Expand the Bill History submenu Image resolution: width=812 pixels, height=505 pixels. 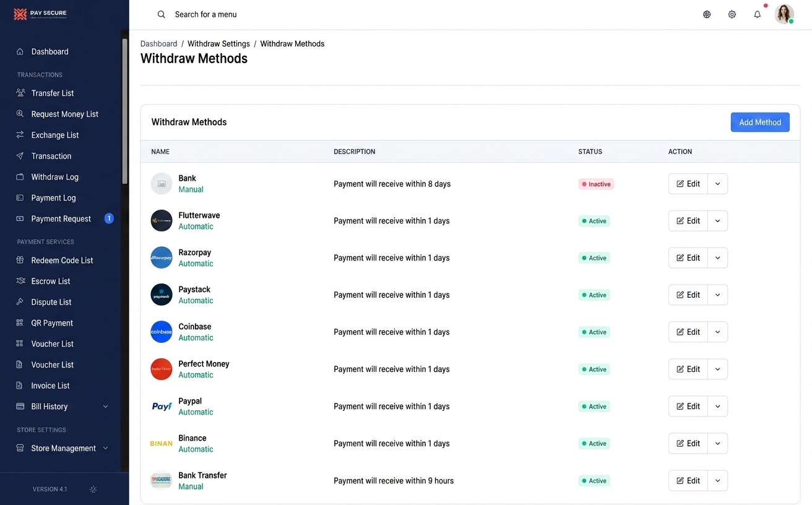[x=105, y=407]
